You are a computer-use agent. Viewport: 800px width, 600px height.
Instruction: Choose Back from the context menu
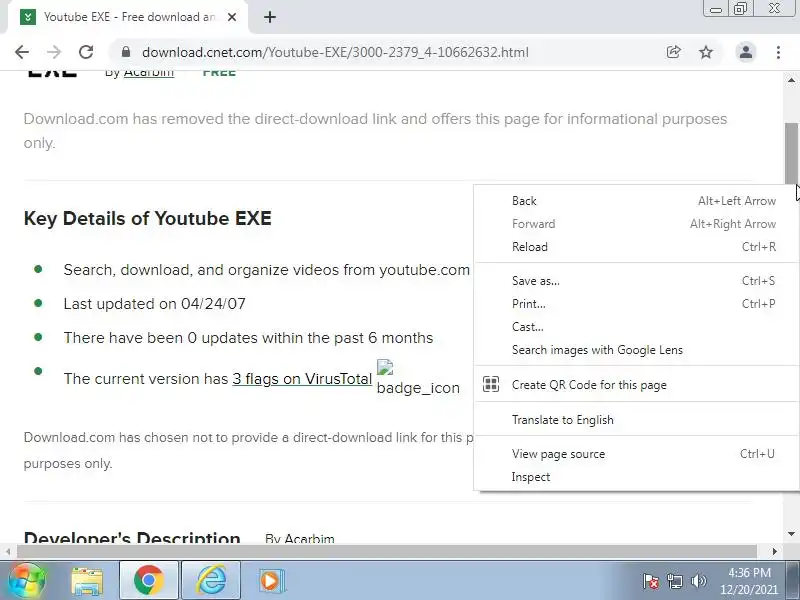(637, 201)
